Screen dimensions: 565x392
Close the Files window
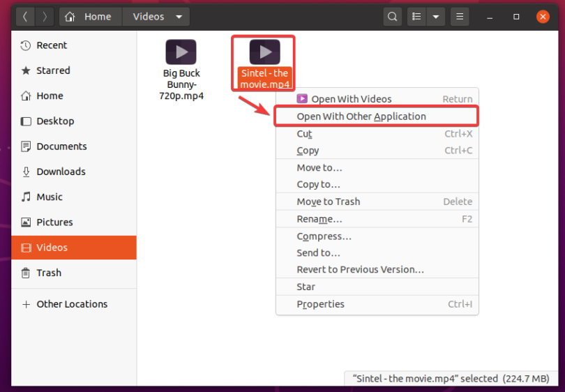click(543, 17)
